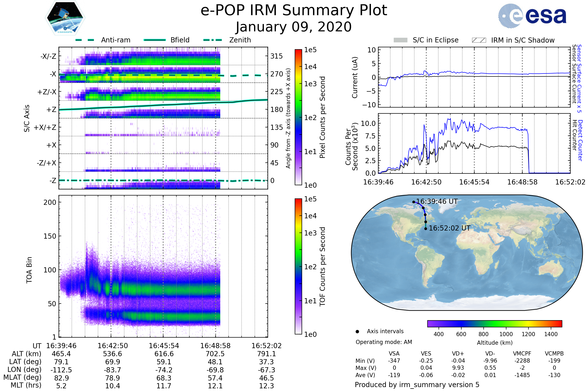
Task: Click the VMCPF voltage column header
Action: tap(522, 354)
